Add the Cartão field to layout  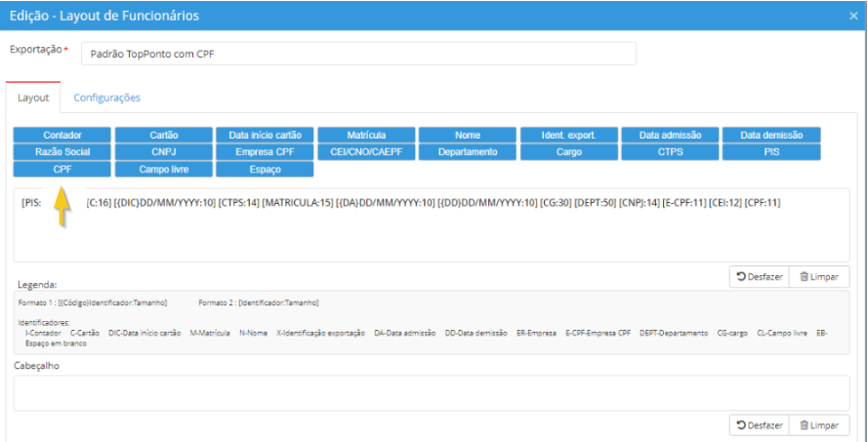163,136
